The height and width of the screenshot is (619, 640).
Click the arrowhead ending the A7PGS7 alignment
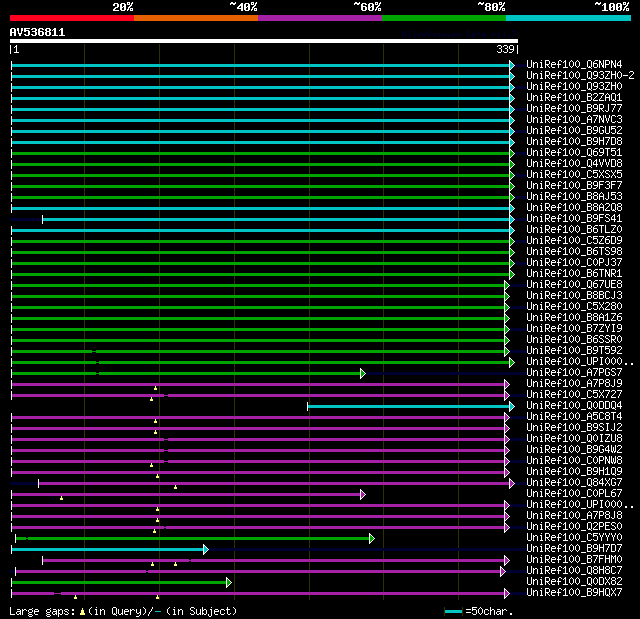pyautogui.click(x=362, y=373)
